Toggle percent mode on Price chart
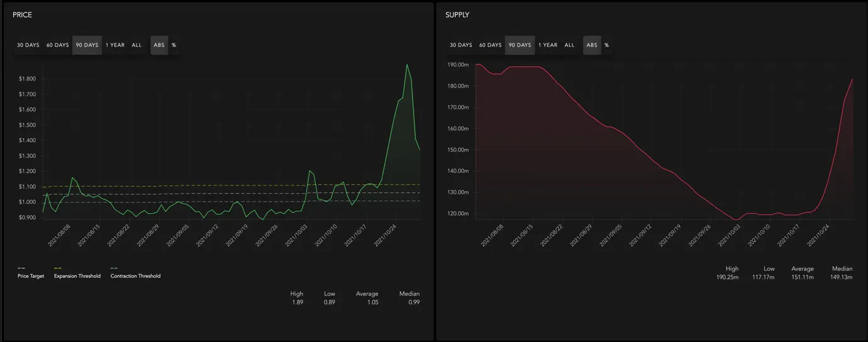 (174, 45)
